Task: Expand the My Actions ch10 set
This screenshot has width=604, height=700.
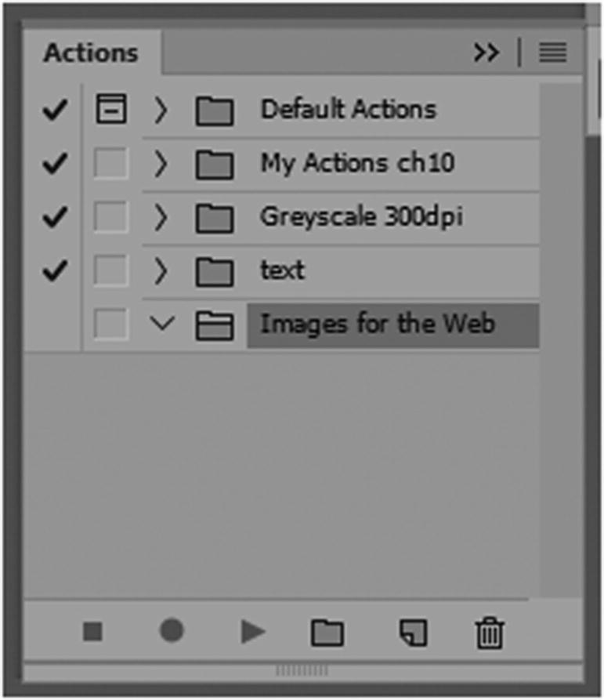Action: [161, 163]
